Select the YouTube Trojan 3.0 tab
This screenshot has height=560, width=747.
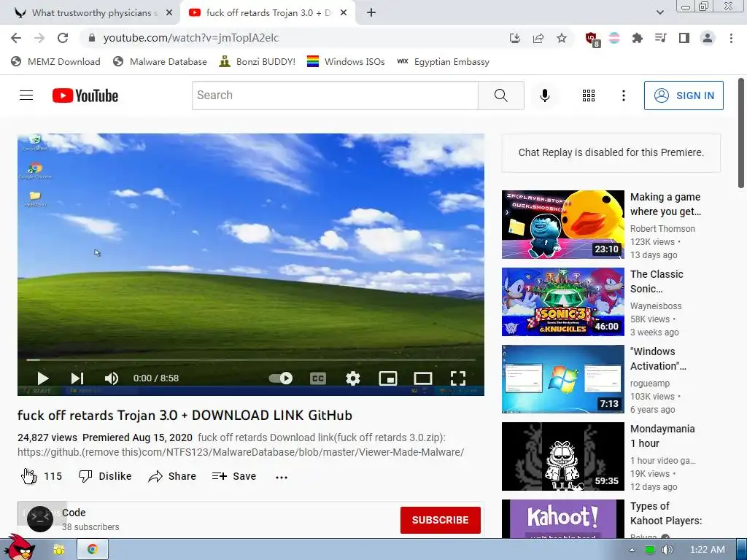click(267, 13)
